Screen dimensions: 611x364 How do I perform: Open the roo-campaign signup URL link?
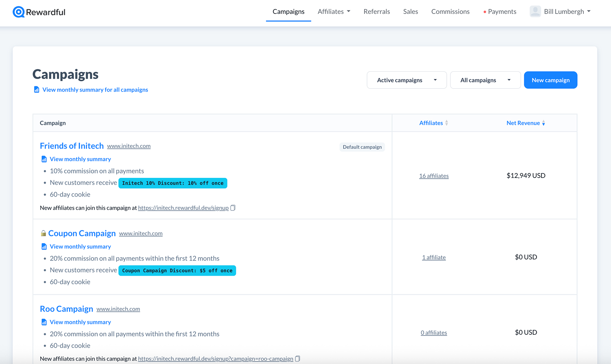point(215,359)
